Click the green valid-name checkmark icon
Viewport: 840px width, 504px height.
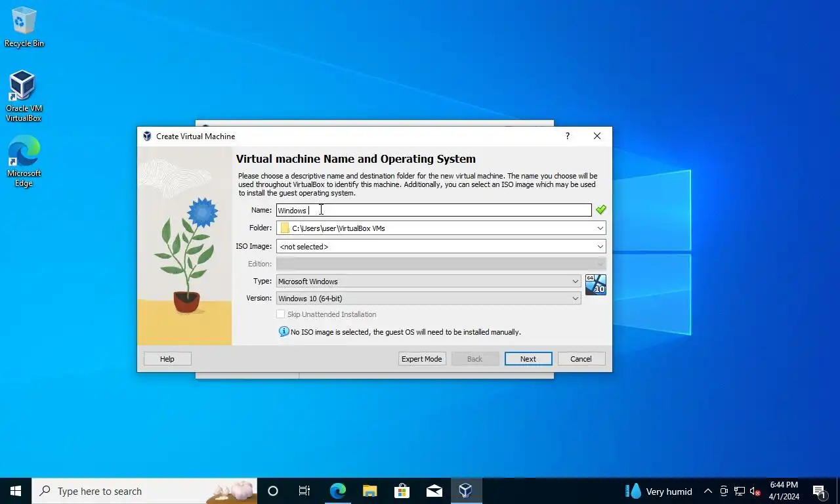[x=600, y=210]
